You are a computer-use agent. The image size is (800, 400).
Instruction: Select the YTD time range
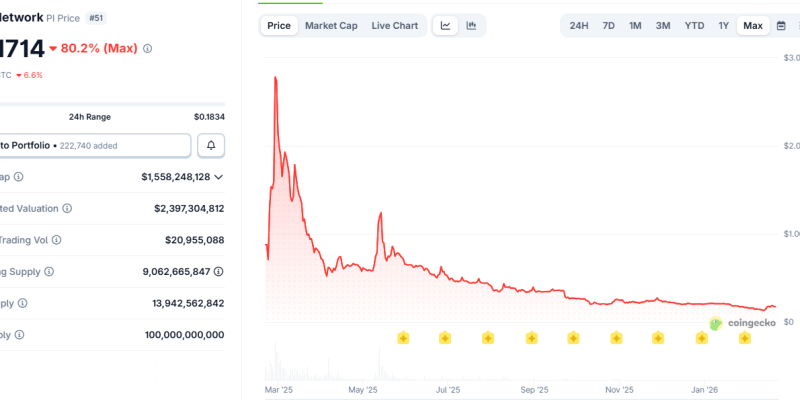click(694, 25)
